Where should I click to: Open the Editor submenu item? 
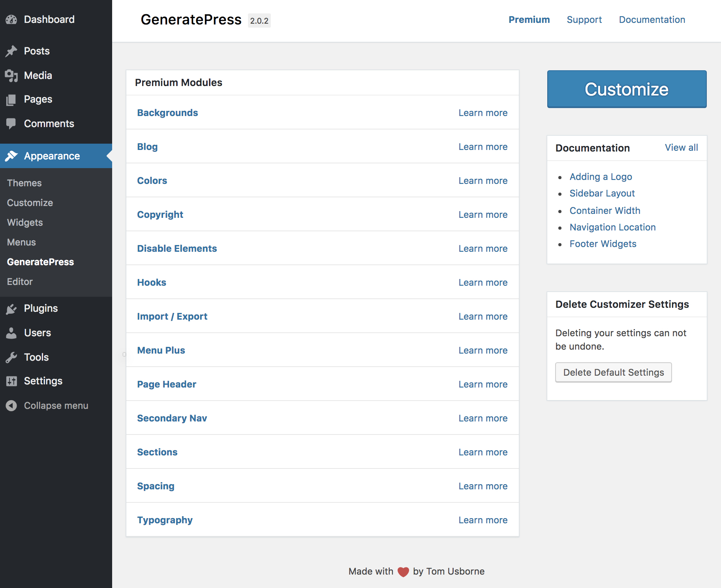click(20, 282)
